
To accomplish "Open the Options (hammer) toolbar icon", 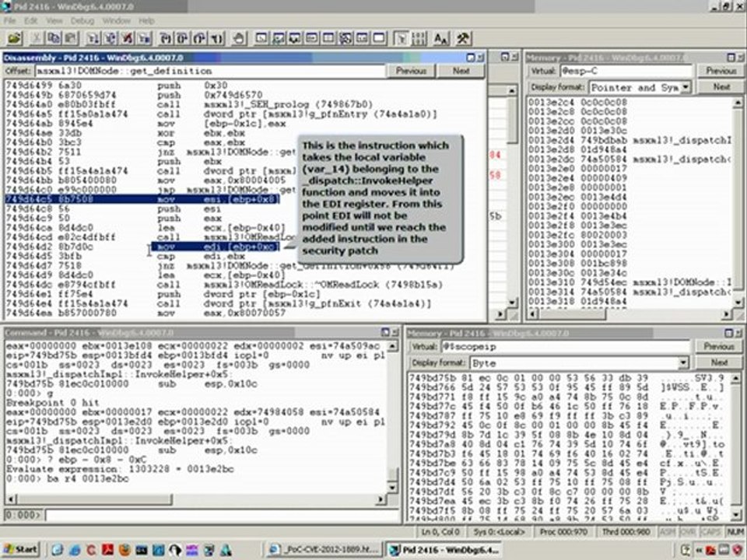I will pyautogui.click(x=462, y=39).
